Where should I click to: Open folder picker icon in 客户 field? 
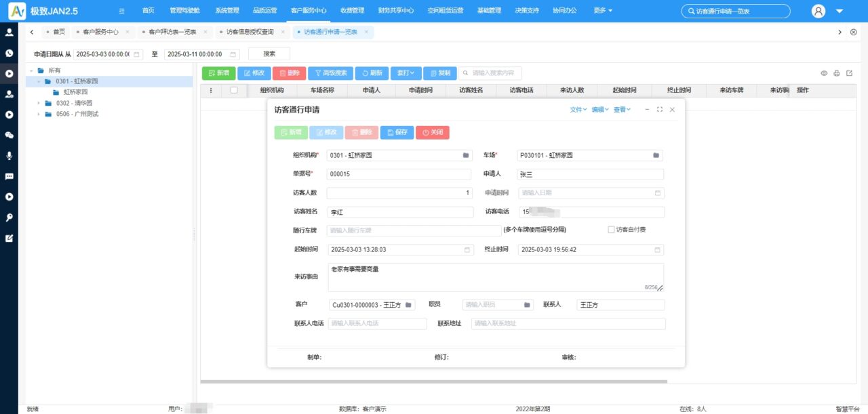(408, 305)
